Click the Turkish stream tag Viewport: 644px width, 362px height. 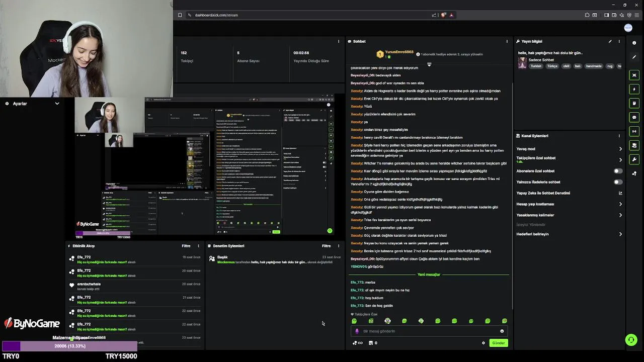(x=536, y=66)
